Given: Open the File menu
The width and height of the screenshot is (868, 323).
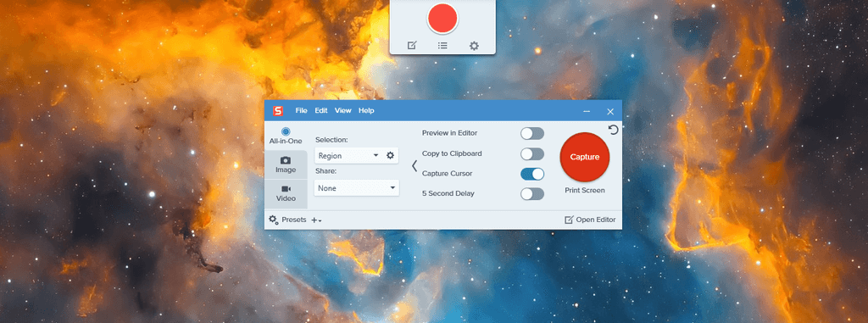Looking at the screenshot, I should pyautogui.click(x=301, y=111).
